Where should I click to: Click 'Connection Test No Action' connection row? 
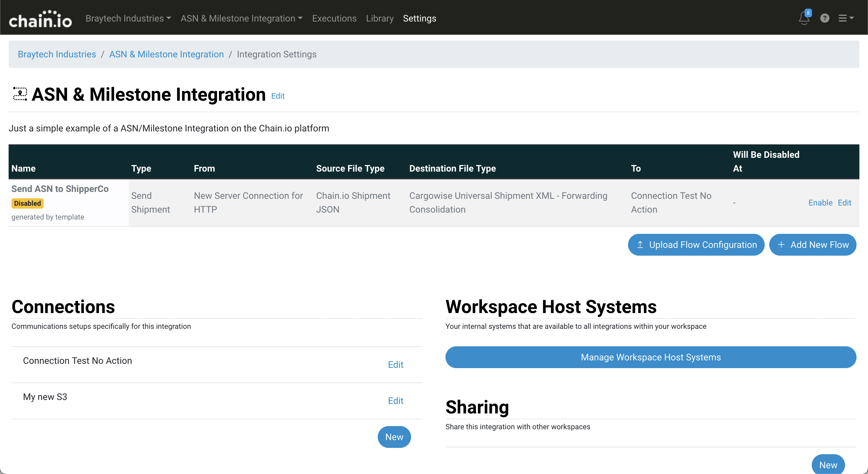pyautogui.click(x=217, y=364)
